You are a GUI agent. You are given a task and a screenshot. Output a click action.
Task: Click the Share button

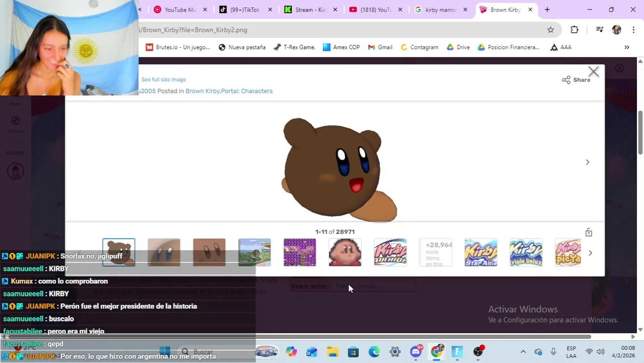pyautogui.click(x=576, y=80)
